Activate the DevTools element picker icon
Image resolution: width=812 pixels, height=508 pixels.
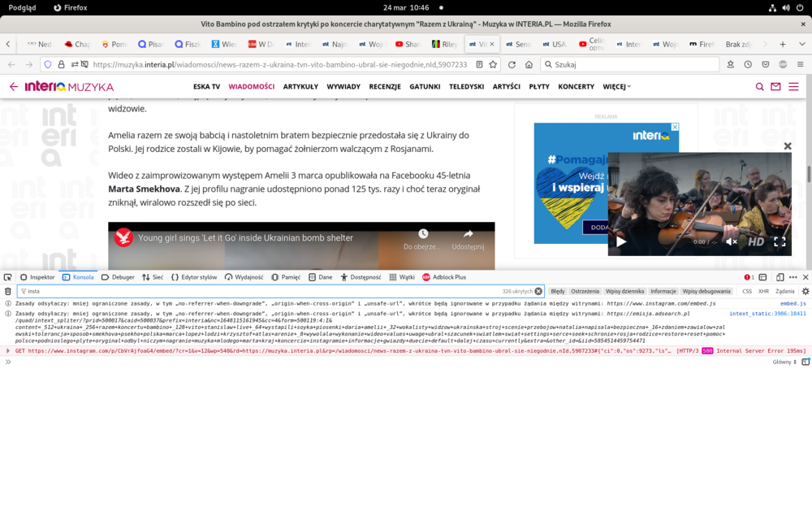(8, 277)
